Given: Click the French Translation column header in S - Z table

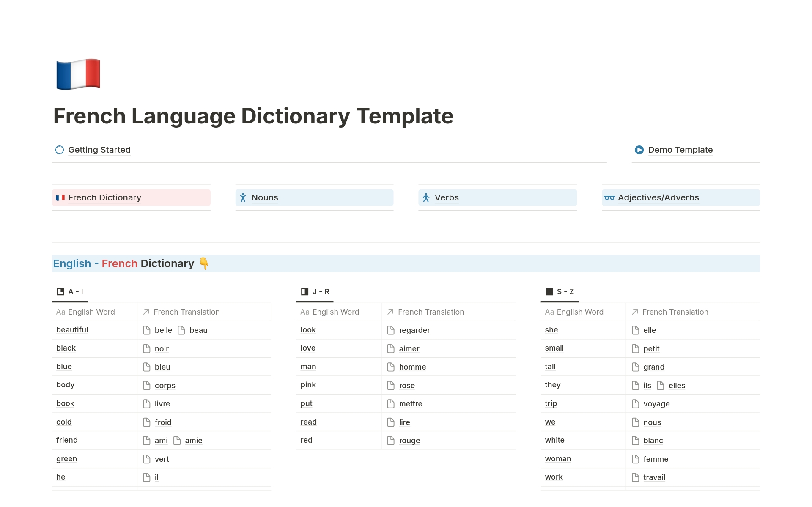Looking at the screenshot, I should (x=675, y=312).
